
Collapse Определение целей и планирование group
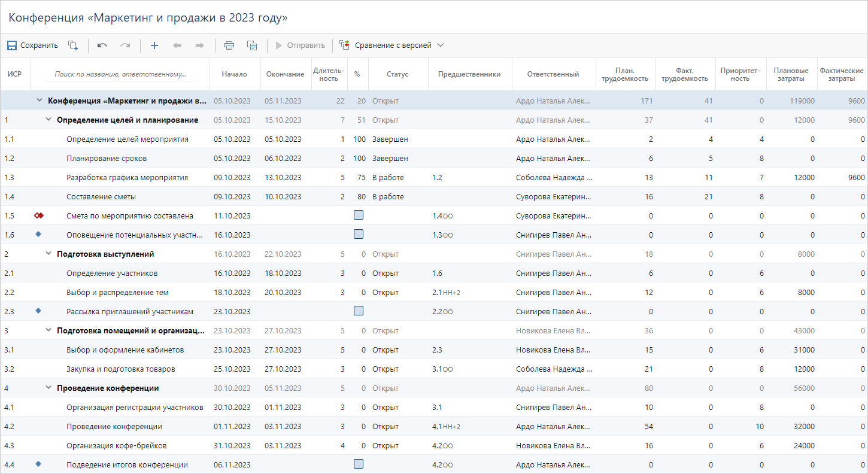coord(49,120)
